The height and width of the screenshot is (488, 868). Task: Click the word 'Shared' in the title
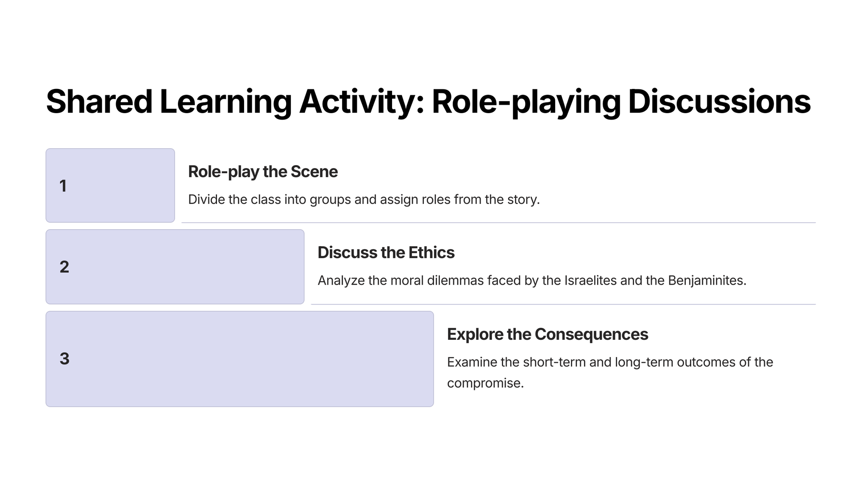pos(99,102)
